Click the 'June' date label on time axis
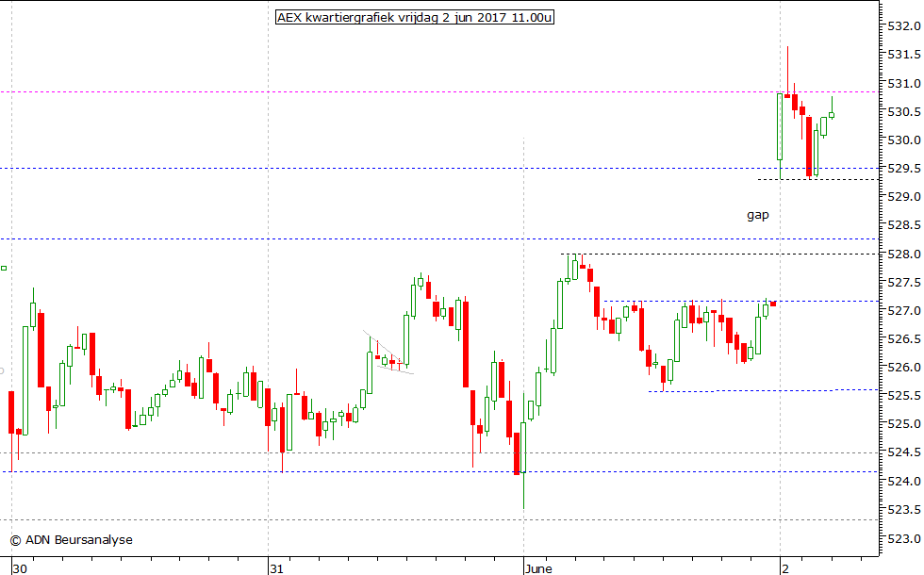 click(539, 568)
